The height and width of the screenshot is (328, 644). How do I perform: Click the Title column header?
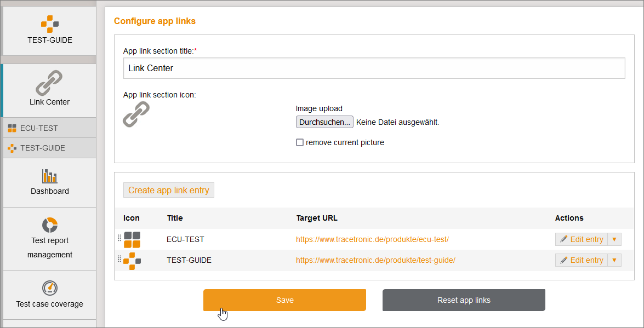point(175,218)
